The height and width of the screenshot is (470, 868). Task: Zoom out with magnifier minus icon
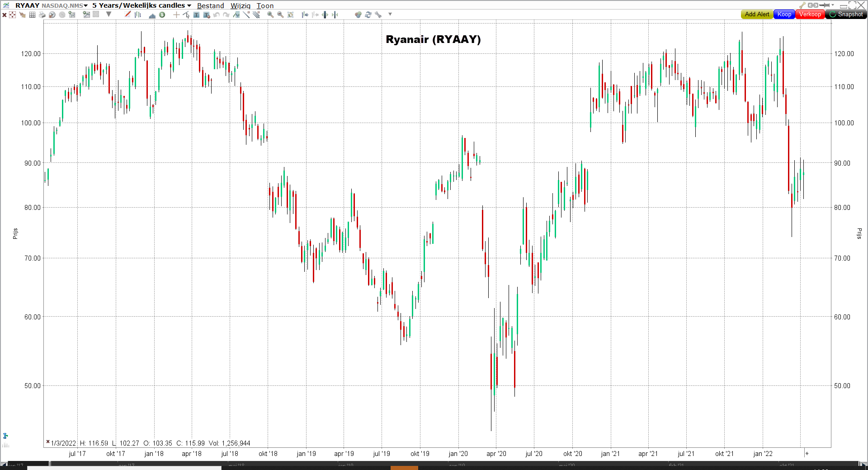tap(280, 14)
